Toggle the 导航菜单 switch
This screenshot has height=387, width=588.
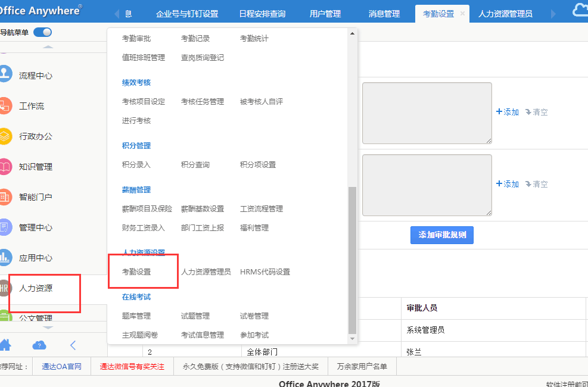click(x=43, y=32)
